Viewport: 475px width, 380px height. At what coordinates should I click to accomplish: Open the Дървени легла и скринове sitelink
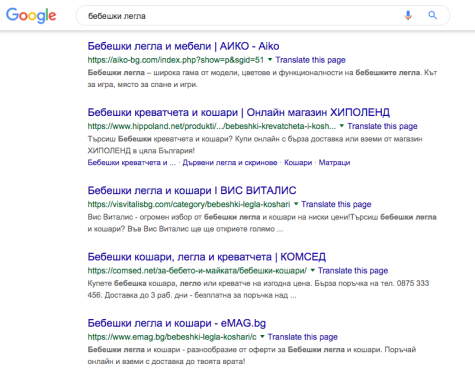(230, 163)
